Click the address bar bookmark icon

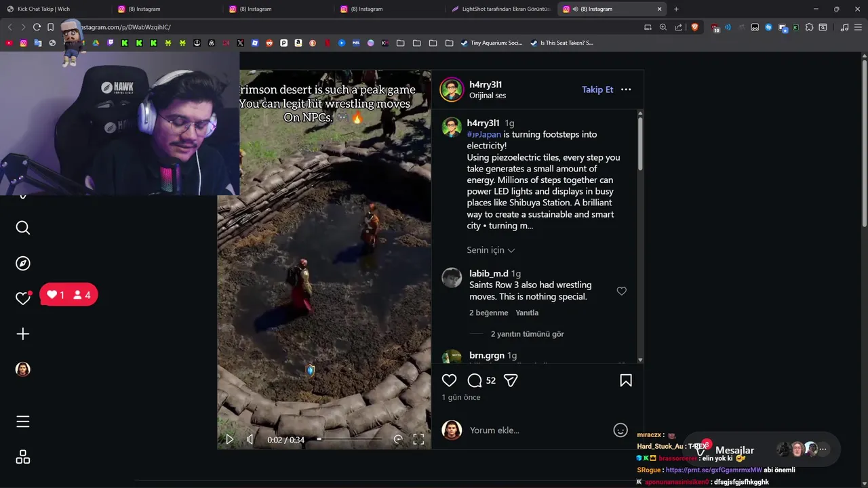[x=50, y=27]
